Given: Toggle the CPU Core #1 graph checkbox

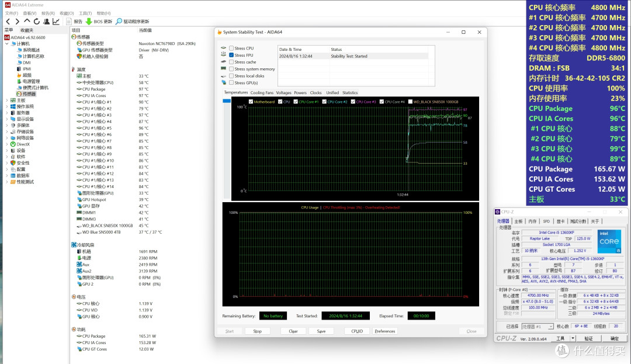Looking at the screenshot, I should (x=296, y=102).
